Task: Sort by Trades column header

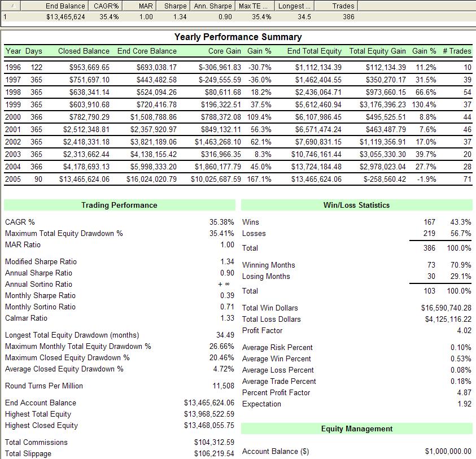Action: [x=343, y=6]
